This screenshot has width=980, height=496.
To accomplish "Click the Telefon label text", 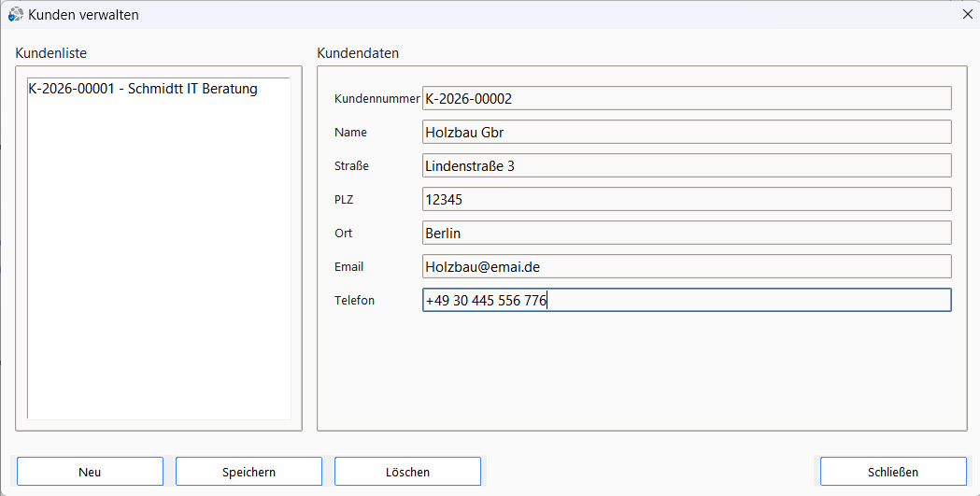I will coord(354,301).
